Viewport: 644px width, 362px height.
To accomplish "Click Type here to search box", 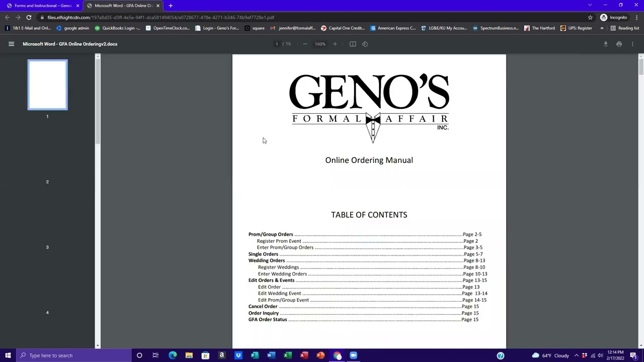I will [x=73, y=355].
